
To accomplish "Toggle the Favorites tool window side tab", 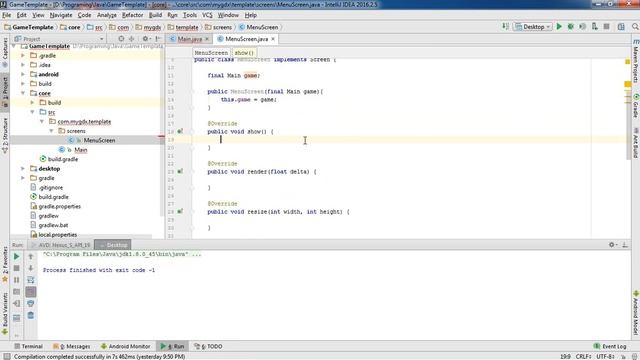I will [5, 265].
